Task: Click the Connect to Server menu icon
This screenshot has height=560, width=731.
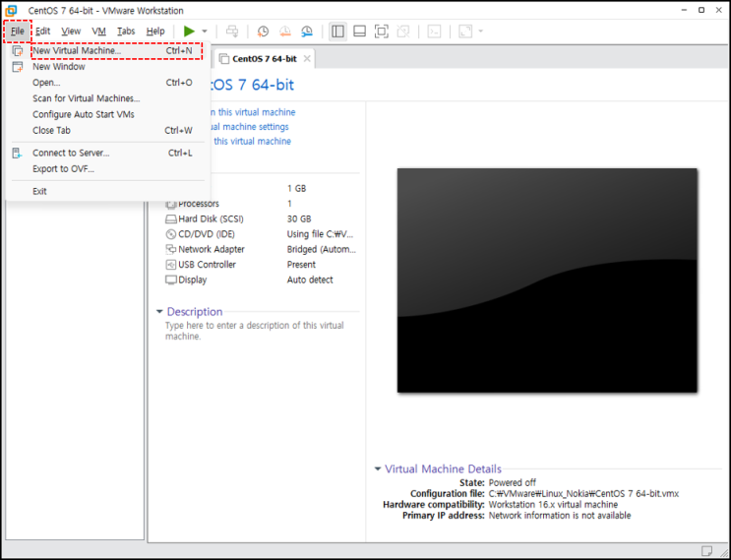Action: pos(18,153)
